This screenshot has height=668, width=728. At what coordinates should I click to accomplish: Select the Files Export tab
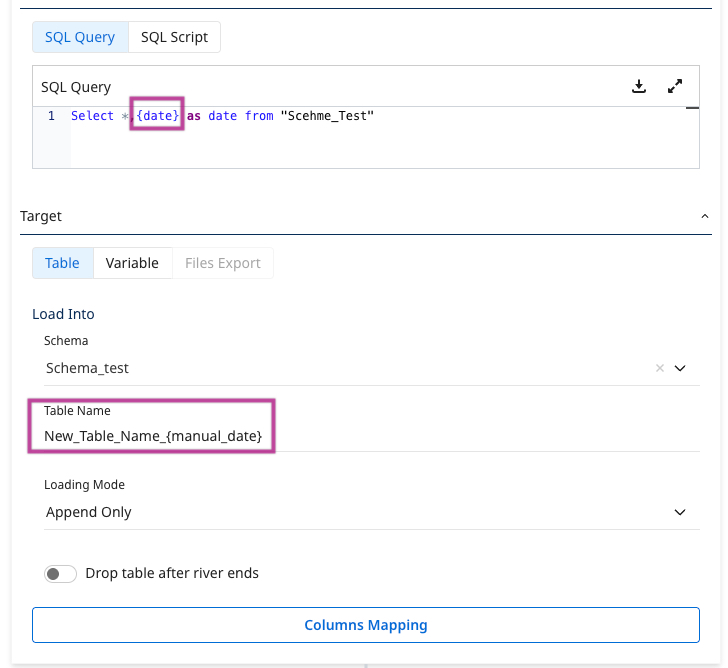222,263
